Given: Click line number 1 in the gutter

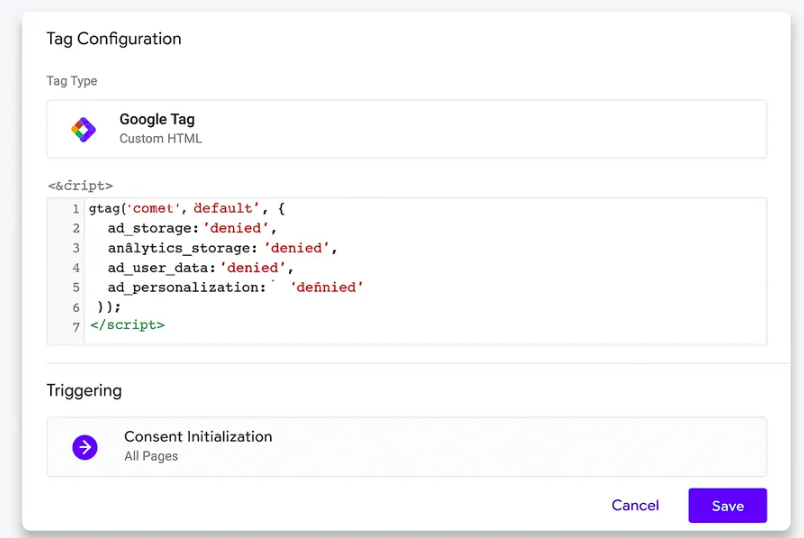Looking at the screenshot, I should (75, 209).
